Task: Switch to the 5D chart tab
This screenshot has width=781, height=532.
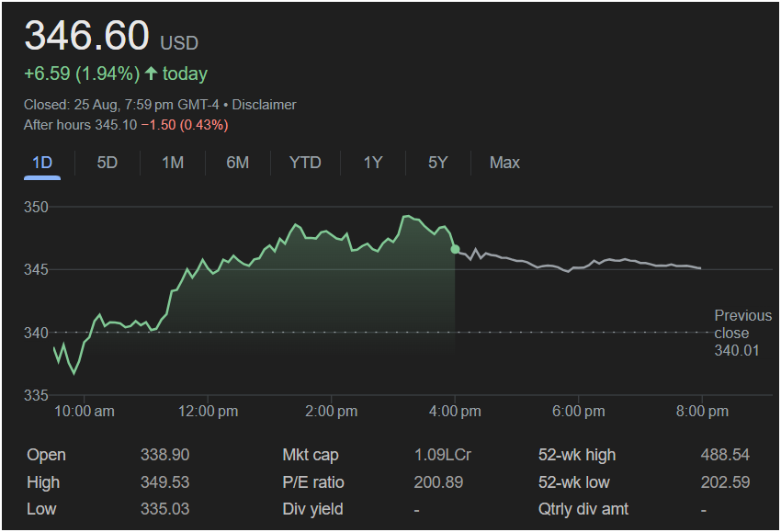Action: click(108, 163)
